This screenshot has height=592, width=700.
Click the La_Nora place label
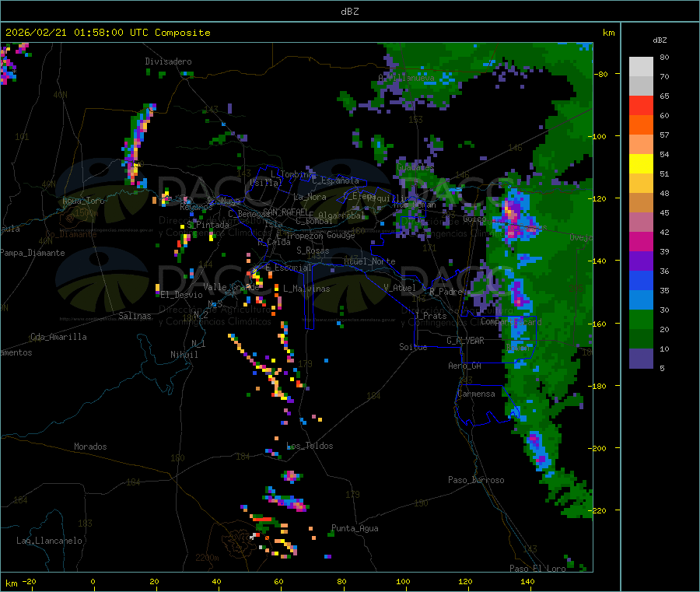pos(310,197)
